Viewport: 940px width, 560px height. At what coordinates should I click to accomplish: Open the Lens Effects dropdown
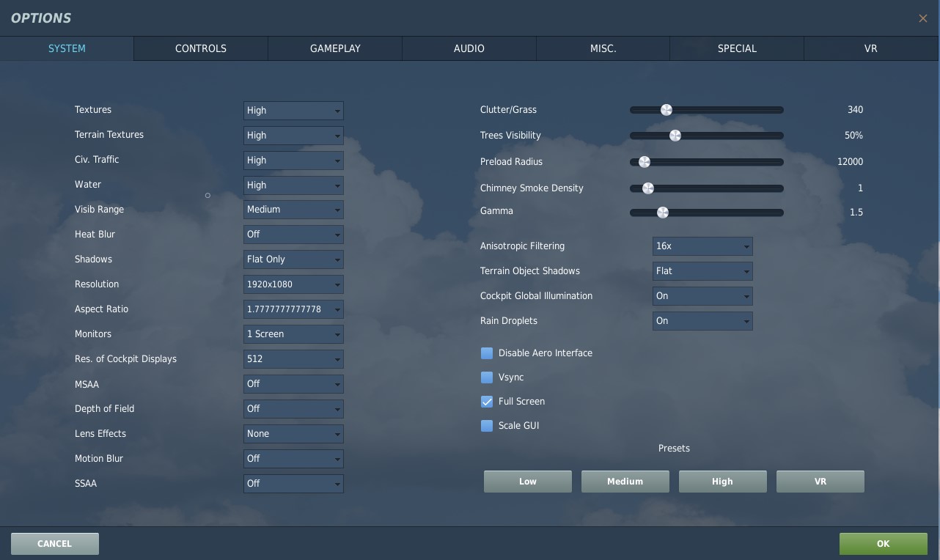293,434
